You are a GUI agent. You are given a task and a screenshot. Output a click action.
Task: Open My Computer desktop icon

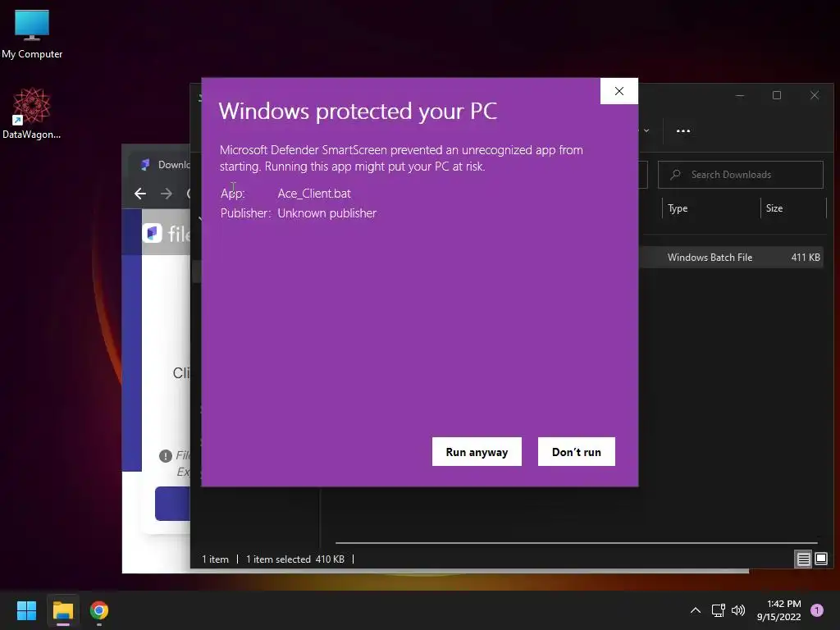click(32, 34)
